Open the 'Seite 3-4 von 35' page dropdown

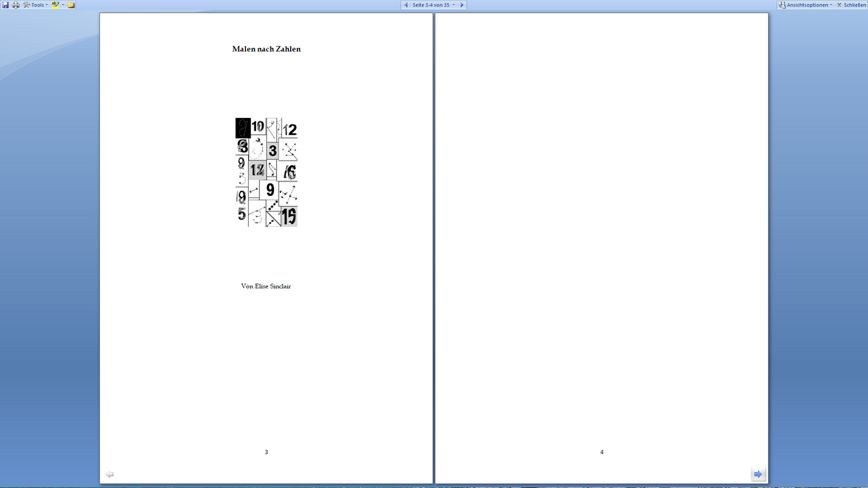click(x=434, y=5)
